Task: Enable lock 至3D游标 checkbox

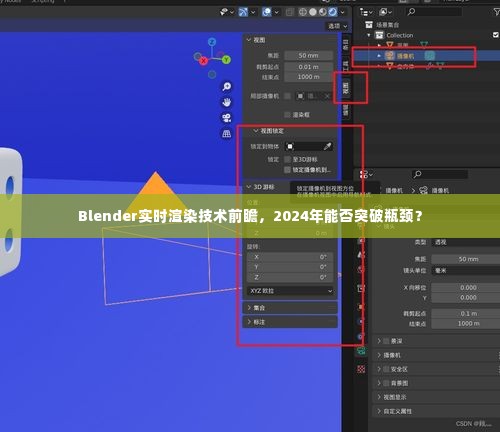Action: tap(287, 160)
